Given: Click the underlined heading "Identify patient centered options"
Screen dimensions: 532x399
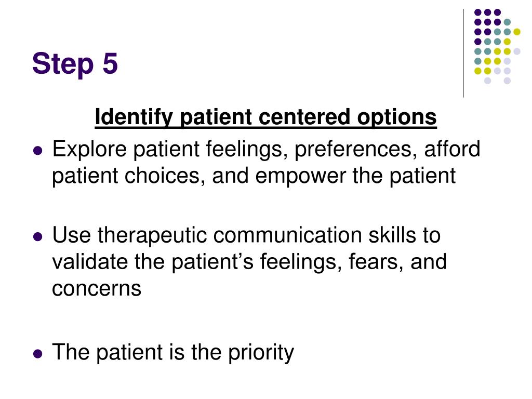Looking at the screenshot, I should 265,117.
